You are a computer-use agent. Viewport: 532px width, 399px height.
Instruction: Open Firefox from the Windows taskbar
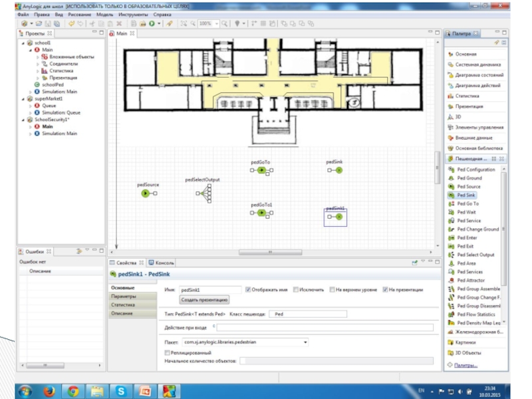(49, 390)
